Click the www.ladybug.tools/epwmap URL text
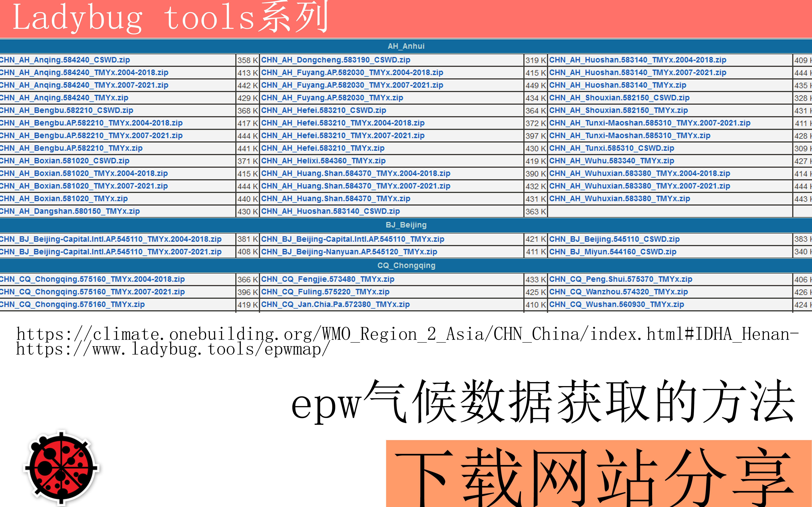 coord(173,349)
